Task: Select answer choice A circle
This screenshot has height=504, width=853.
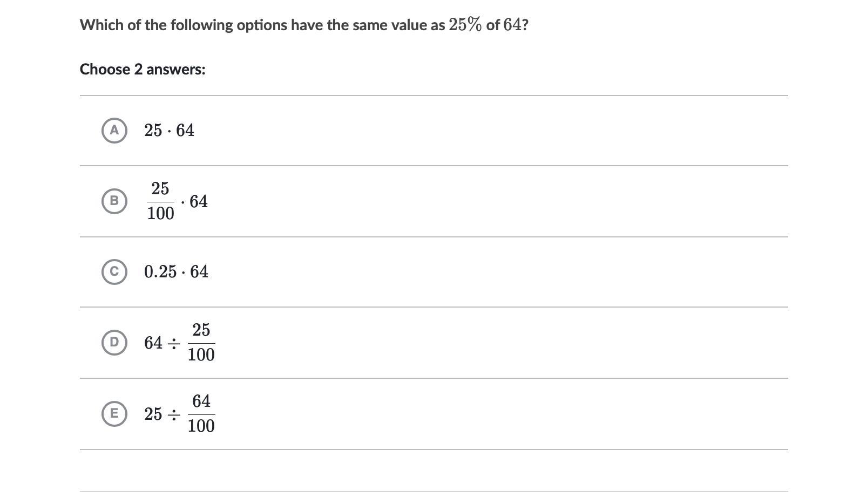Action: pos(114,131)
